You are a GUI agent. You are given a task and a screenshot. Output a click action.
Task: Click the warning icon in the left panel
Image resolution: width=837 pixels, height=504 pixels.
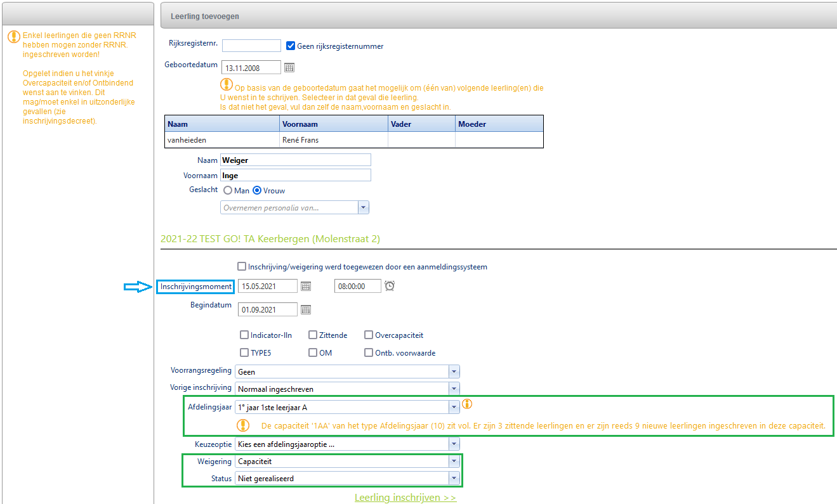point(13,37)
